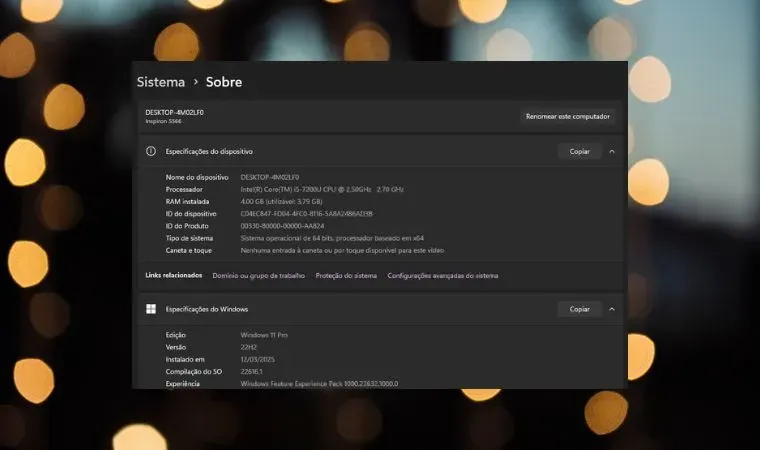
Task: Click the Edição label
Action: pos(175,335)
